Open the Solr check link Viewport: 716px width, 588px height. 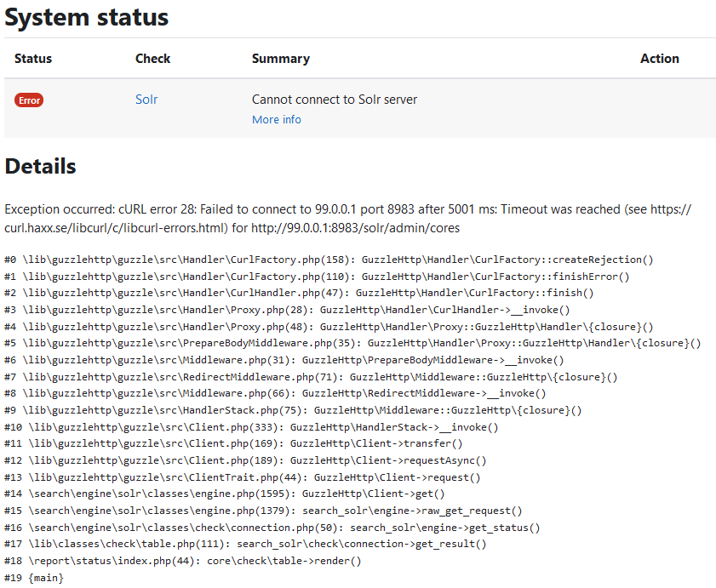tap(146, 100)
